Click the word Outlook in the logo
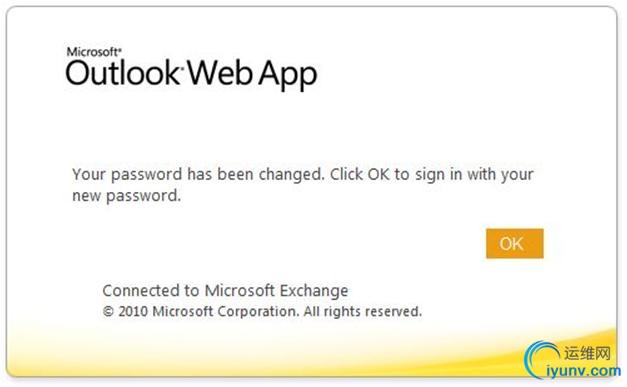Viewport: 627px width, 387px height. point(123,73)
